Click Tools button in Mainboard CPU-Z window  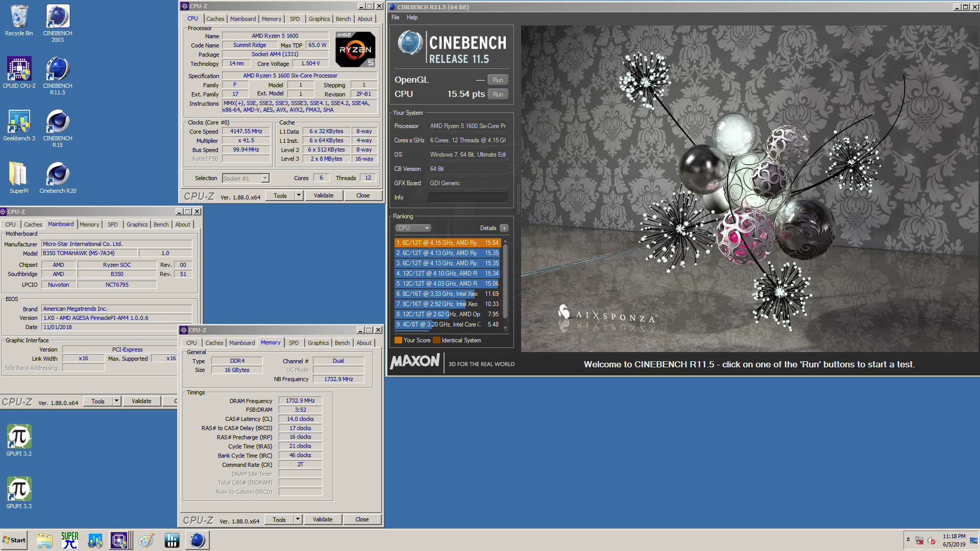point(98,401)
